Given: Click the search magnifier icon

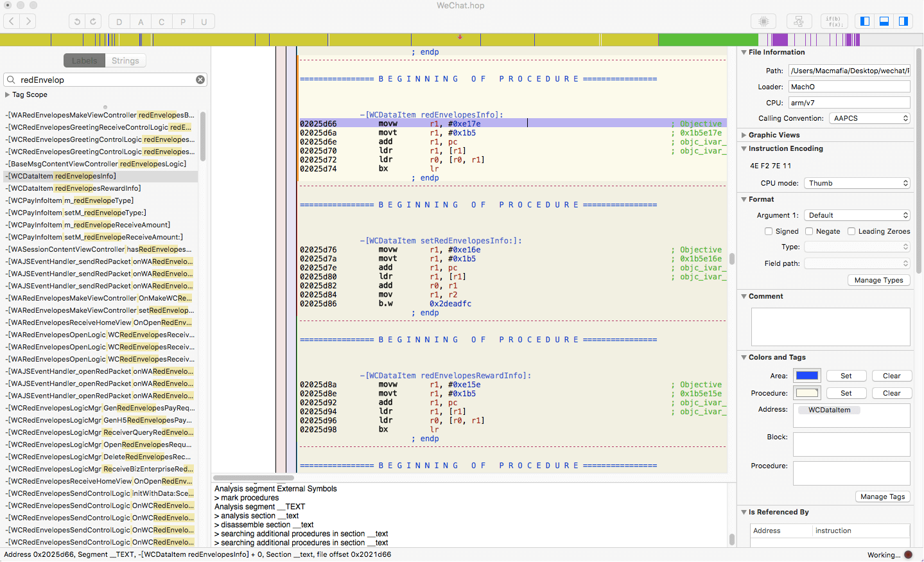Looking at the screenshot, I should coord(11,80).
